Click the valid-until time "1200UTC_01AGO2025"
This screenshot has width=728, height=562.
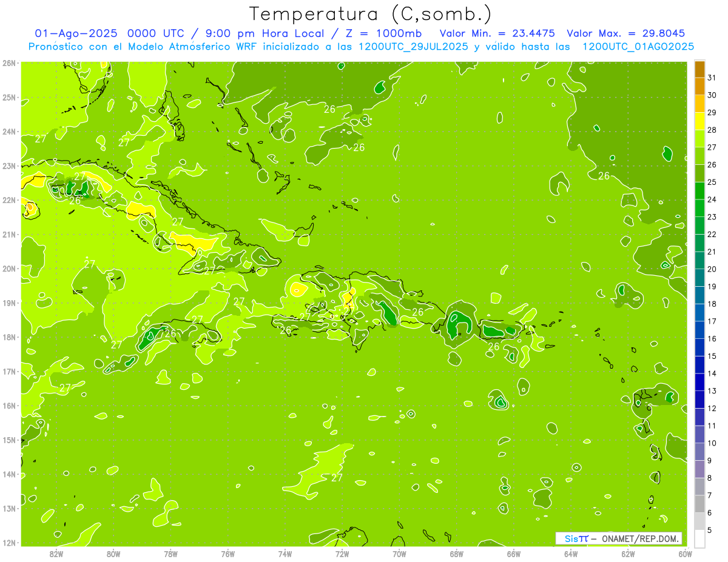pos(638,47)
